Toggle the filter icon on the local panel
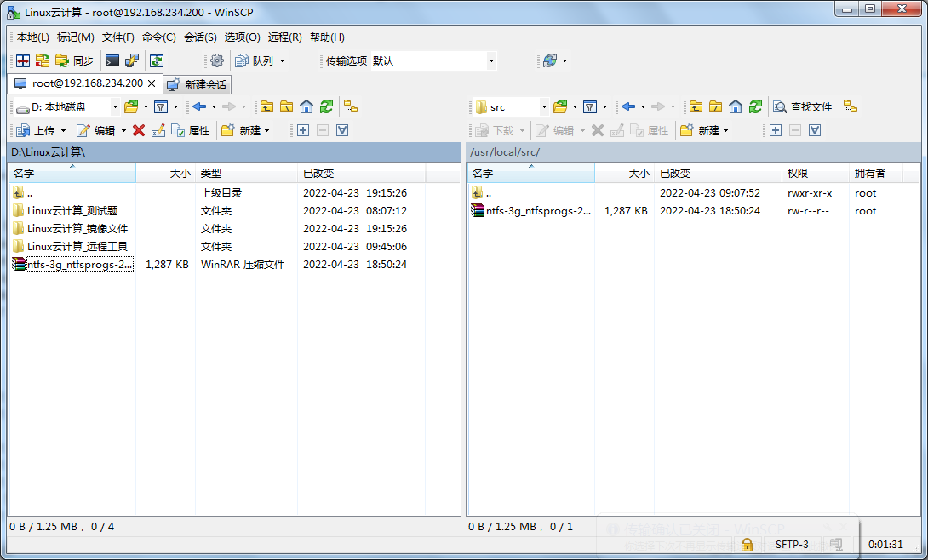Image resolution: width=928 pixels, height=560 pixels. tap(162, 106)
